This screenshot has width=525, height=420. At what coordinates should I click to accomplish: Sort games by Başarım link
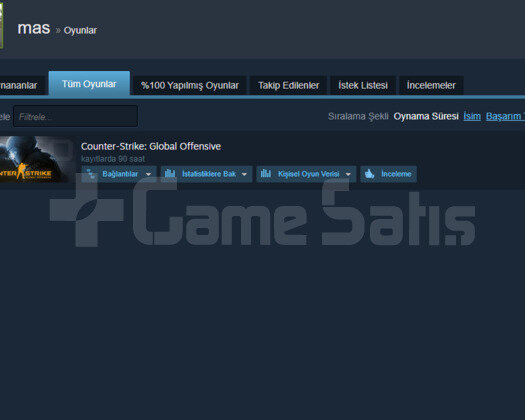click(505, 116)
